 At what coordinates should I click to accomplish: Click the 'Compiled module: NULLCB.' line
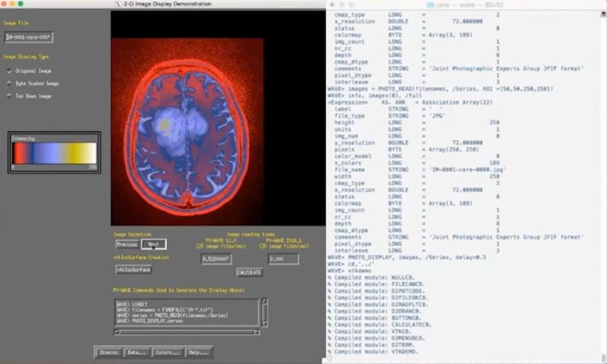[x=371, y=278]
